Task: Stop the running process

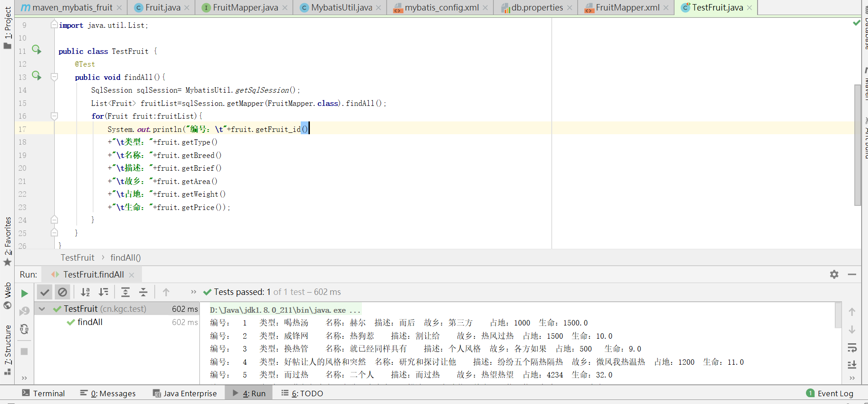Action: (x=25, y=352)
